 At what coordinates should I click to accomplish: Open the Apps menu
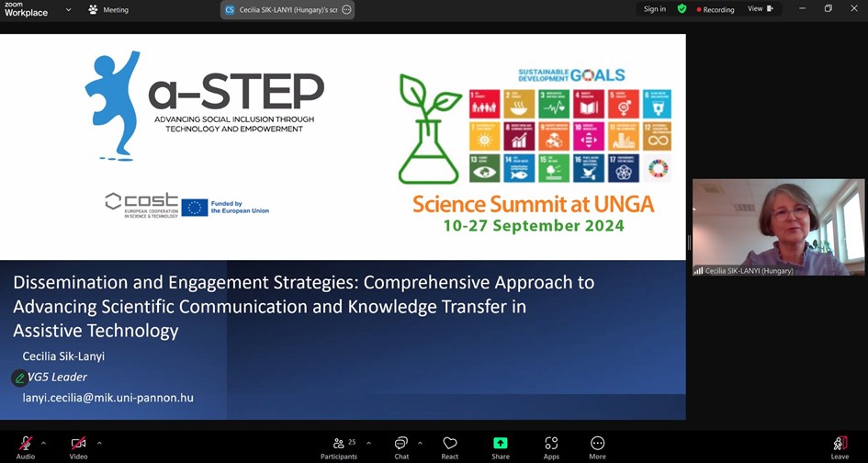[x=551, y=447]
